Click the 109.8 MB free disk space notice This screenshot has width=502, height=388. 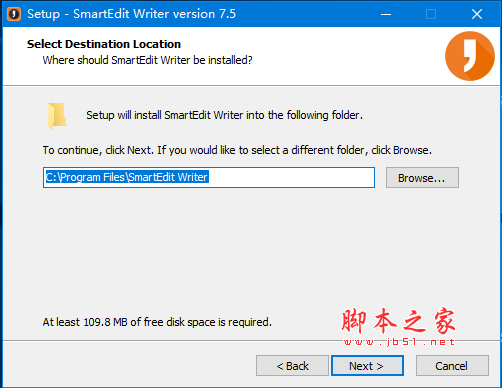click(157, 322)
